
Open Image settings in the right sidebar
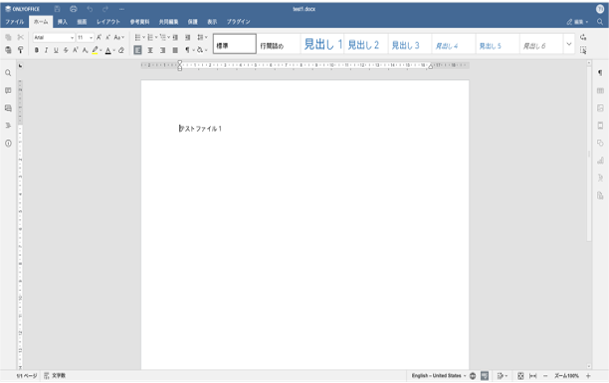[x=600, y=108]
